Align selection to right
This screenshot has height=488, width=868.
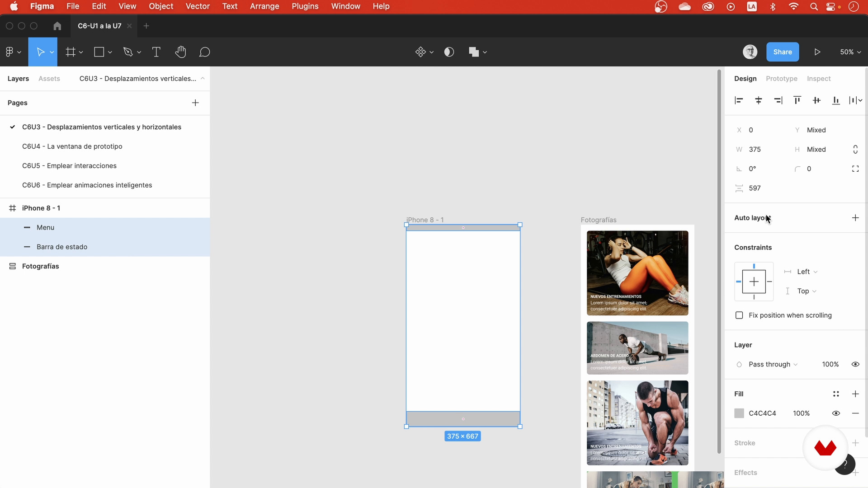click(x=778, y=100)
